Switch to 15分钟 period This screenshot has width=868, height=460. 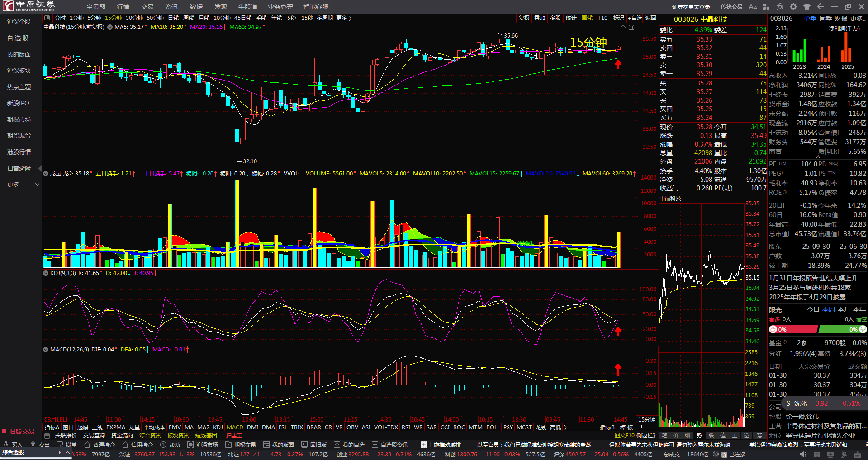point(114,18)
